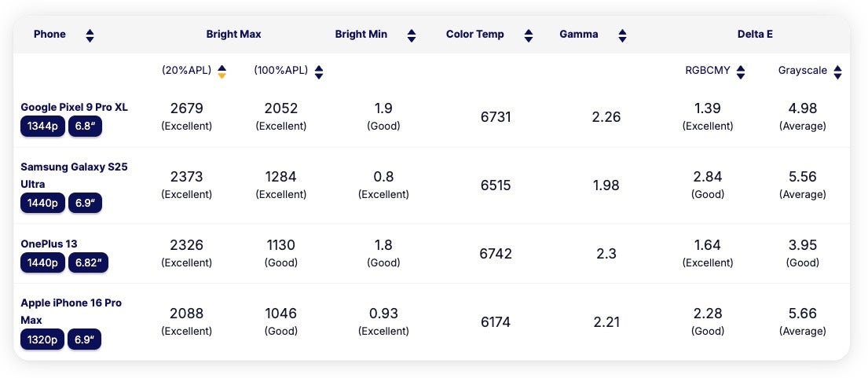Sort by 100%APL brightness arrows
Image resolution: width=868 pixels, height=378 pixels.
click(319, 72)
